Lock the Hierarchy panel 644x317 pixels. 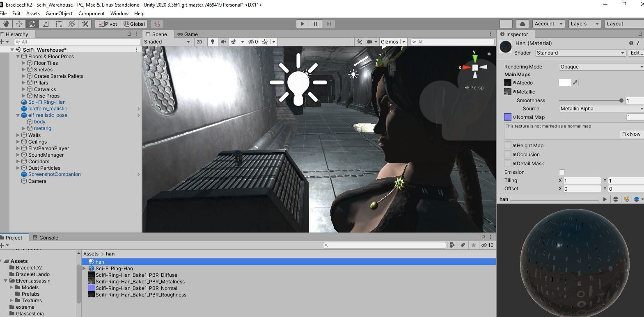129,34
